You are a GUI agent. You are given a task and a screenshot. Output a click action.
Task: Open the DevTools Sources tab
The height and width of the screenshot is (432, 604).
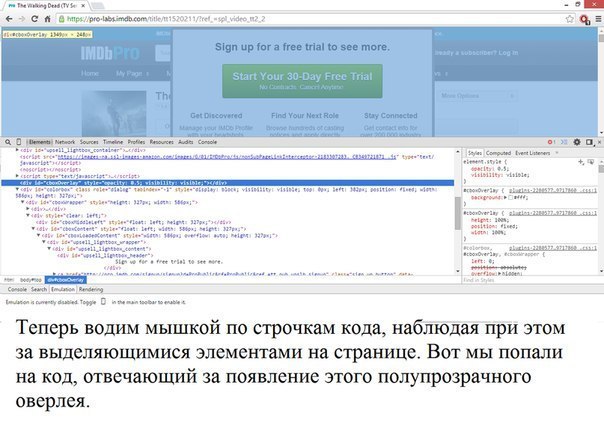pos(89,142)
